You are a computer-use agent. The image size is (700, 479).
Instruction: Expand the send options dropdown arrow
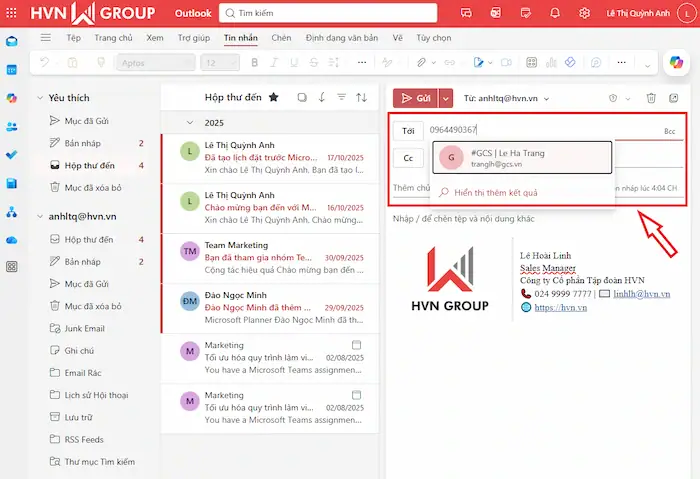tap(446, 98)
